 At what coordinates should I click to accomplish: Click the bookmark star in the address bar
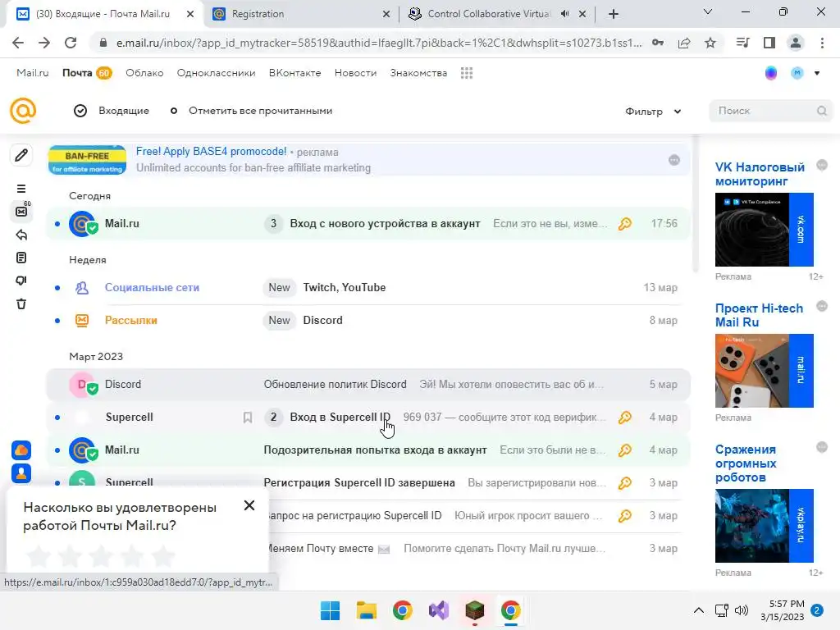click(x=710, y=43)
